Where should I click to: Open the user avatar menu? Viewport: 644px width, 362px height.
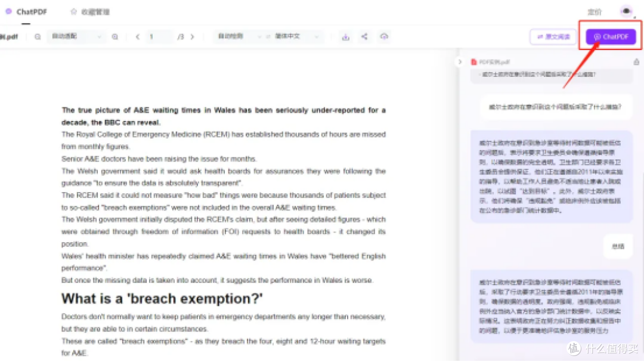[626, 11]
